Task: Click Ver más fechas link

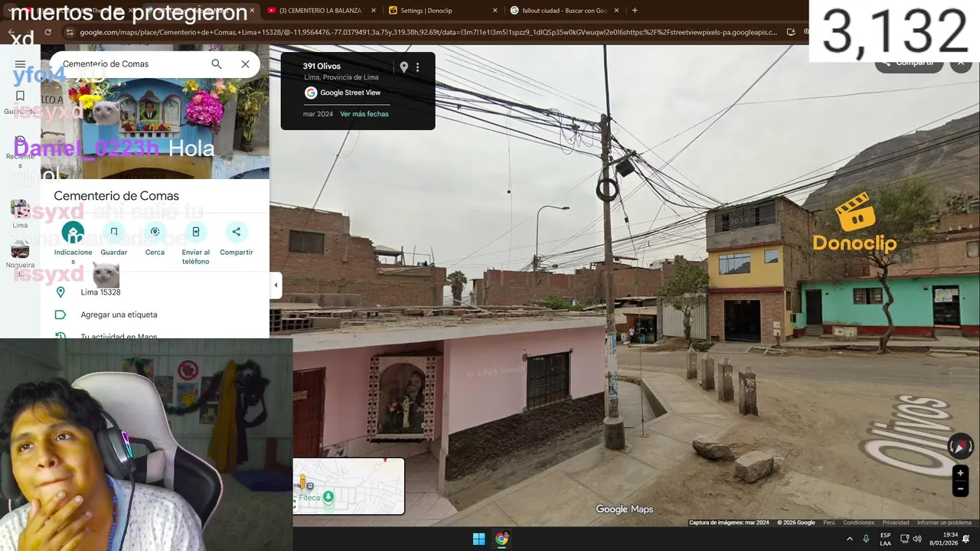Action: [x=364, y=114]
